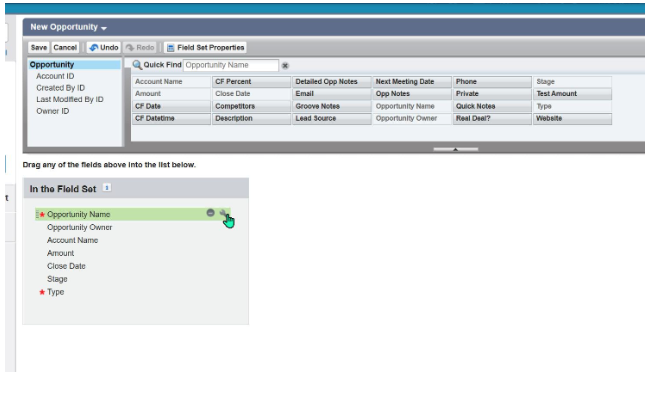Select the CF Datetime palette field
This screenshot has width=646, height=397.
pos(171,118)
